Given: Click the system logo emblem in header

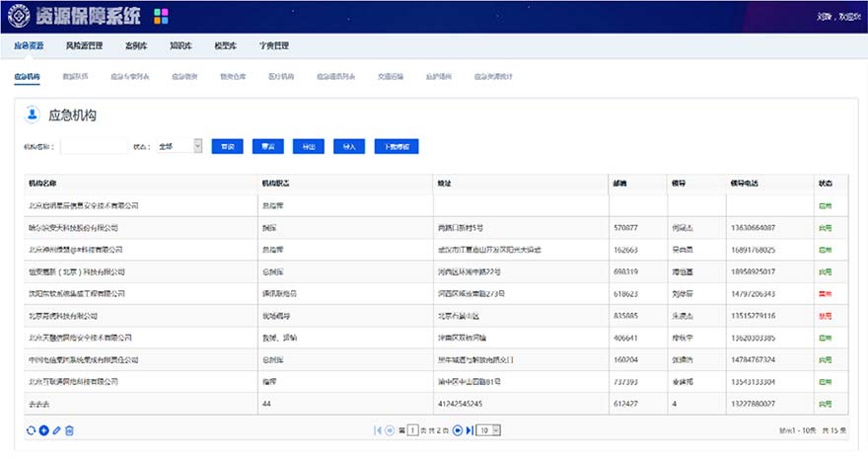Looking at the screenshot, I should [19, 16].
